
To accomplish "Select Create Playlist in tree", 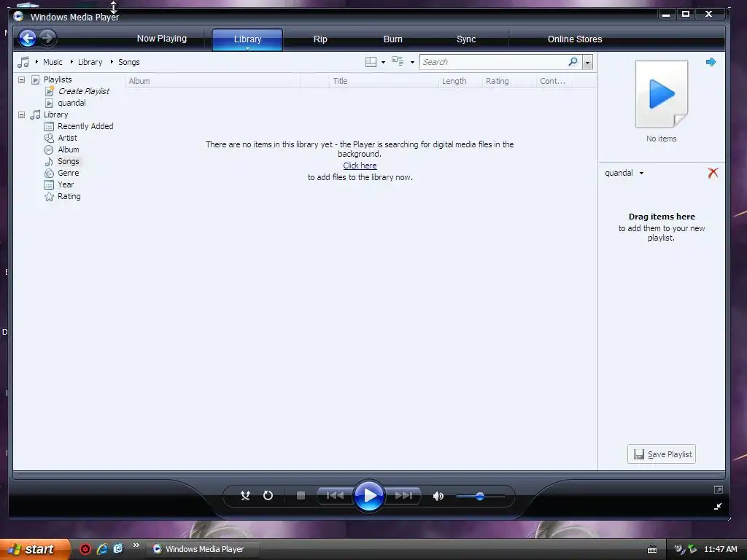I will pos(83,91).
